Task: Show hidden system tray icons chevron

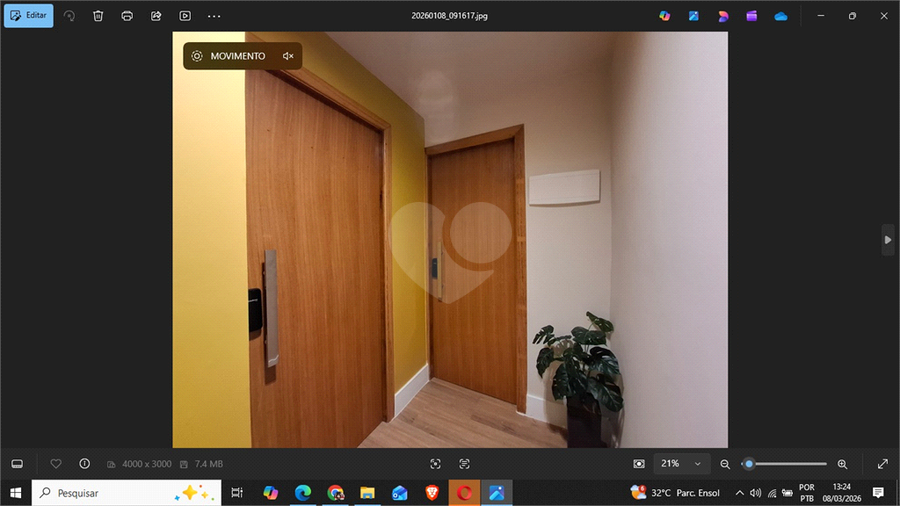Action: click(x=740, y=493)
